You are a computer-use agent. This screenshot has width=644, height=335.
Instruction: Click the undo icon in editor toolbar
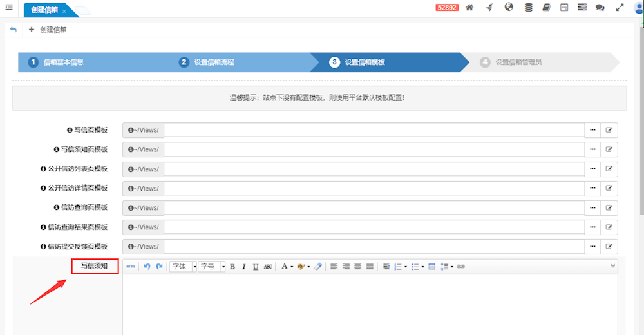point(147,267)
